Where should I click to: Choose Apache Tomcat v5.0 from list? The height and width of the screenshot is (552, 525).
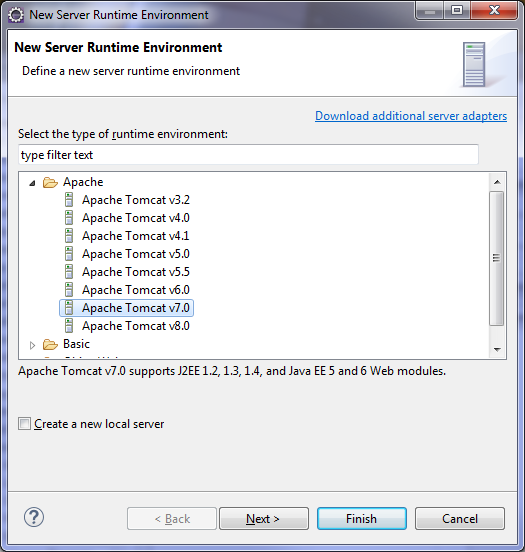coord(136,254)
